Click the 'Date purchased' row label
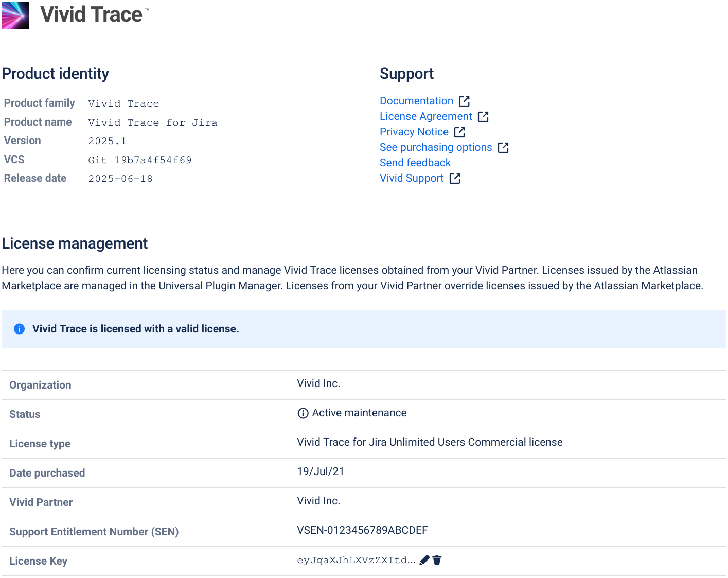Screen dimensions: 728x578 pos(47,473)
